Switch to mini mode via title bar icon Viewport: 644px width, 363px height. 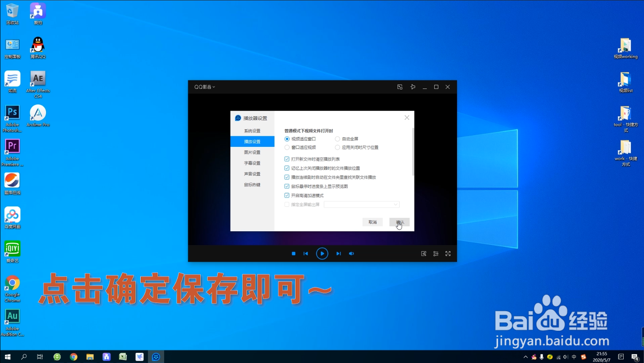(x=400, y=87)
